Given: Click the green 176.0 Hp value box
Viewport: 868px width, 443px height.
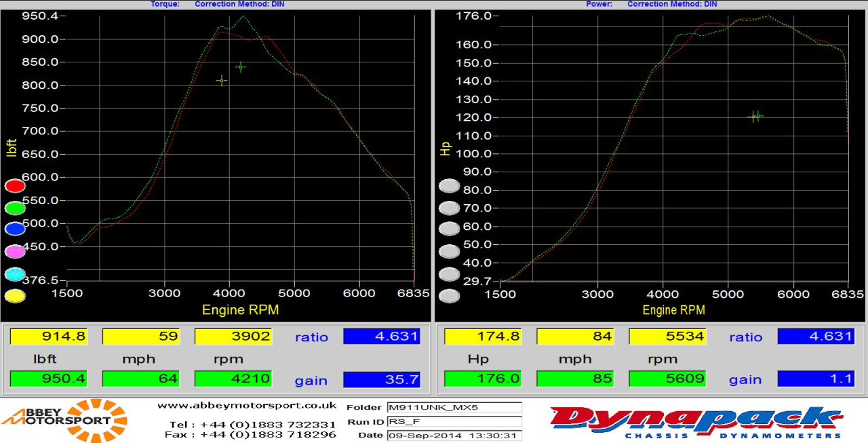Looking at the screenshot, I should coord(482,379).
